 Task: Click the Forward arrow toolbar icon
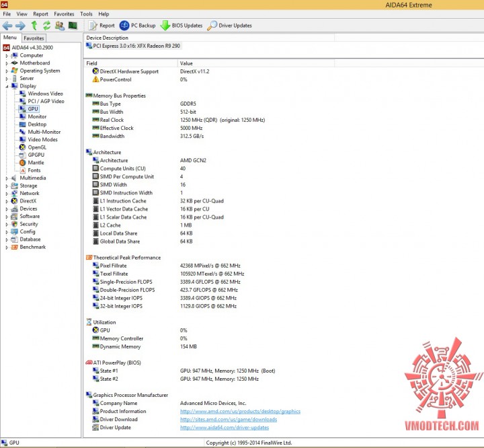coord(20,26)
